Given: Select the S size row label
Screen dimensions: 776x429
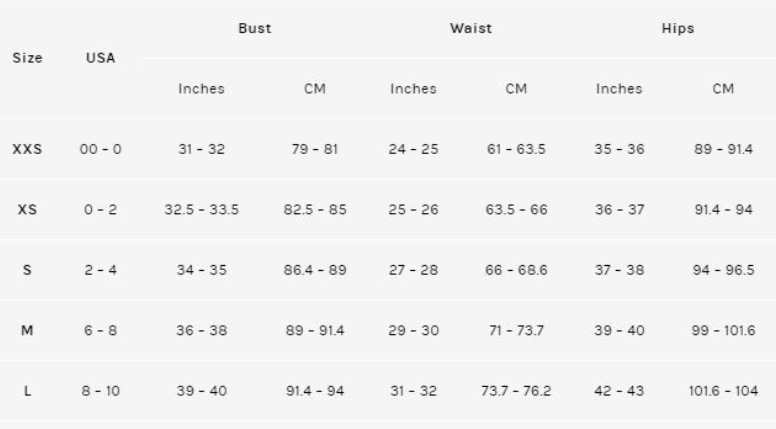Looking at the screenshot, I should (x=27, y=270).
